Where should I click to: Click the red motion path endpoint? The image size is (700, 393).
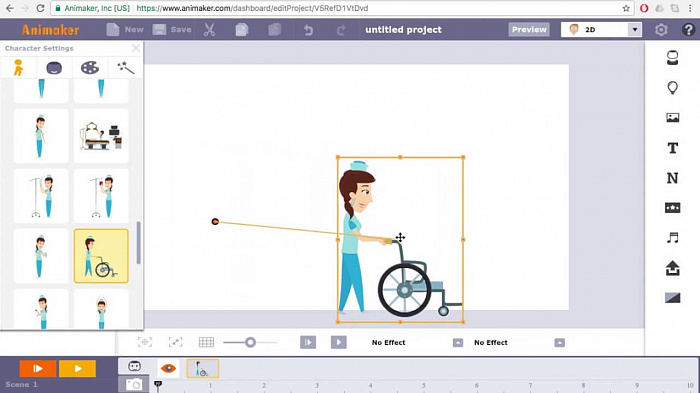215,222
